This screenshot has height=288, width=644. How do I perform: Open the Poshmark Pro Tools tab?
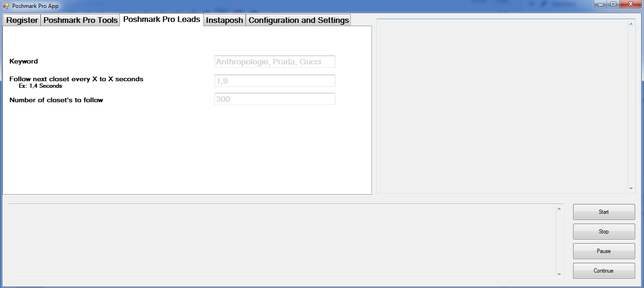coord(80,20)
